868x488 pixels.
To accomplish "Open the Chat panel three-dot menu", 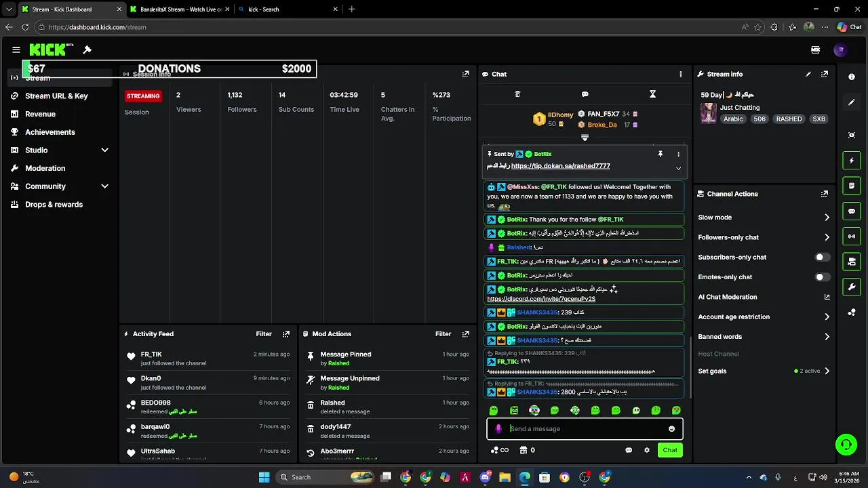I will 681,74.
